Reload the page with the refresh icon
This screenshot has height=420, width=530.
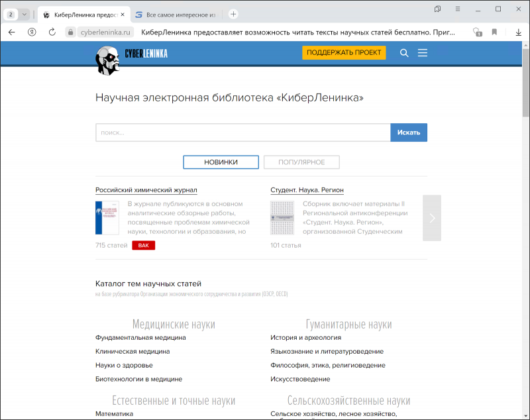click(52, 32)
